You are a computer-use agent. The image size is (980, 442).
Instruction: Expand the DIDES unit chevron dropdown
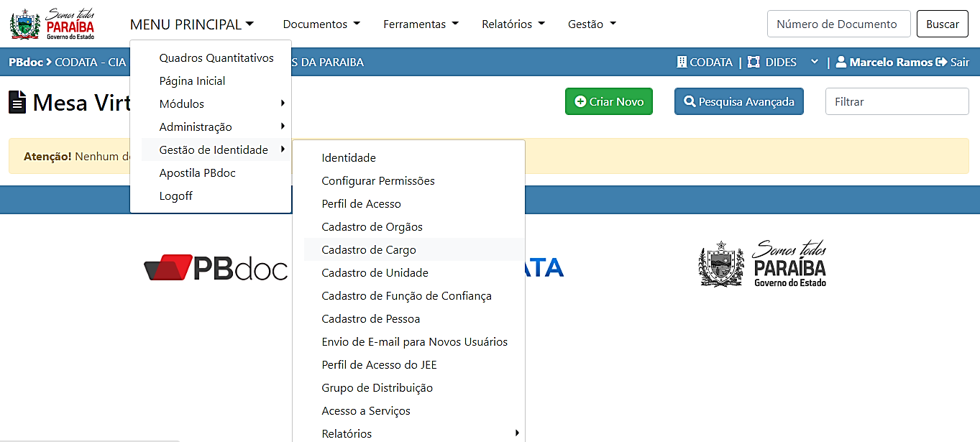pyautogui.click(x=815, y=63)
